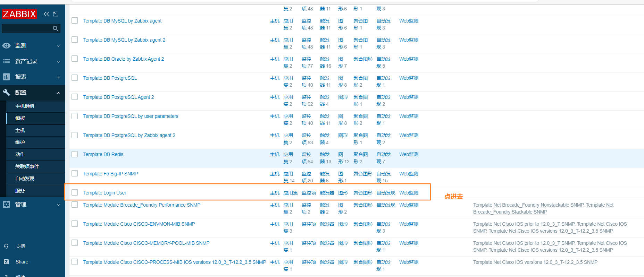Check Template Login User checkbox
Screen dimensions: 644x277
[75, 192]
